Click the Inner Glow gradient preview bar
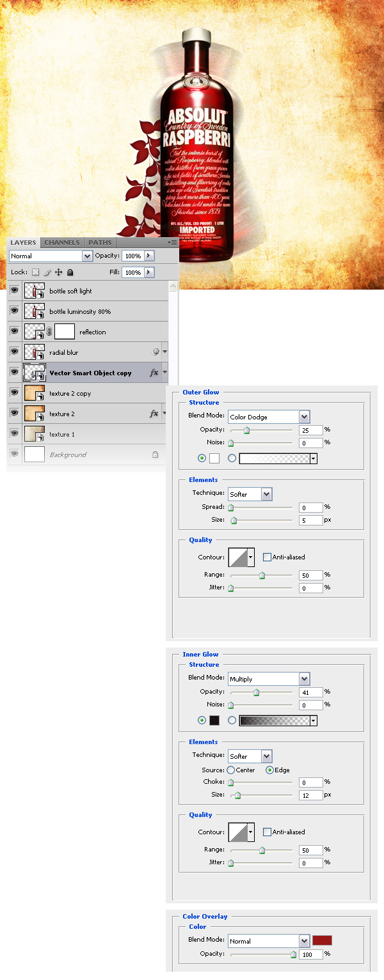384x980 pixels. (x=275, y=720)
